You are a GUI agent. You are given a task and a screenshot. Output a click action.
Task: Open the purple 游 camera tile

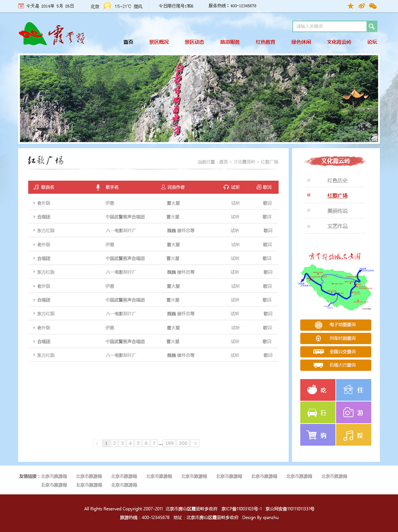353,412
